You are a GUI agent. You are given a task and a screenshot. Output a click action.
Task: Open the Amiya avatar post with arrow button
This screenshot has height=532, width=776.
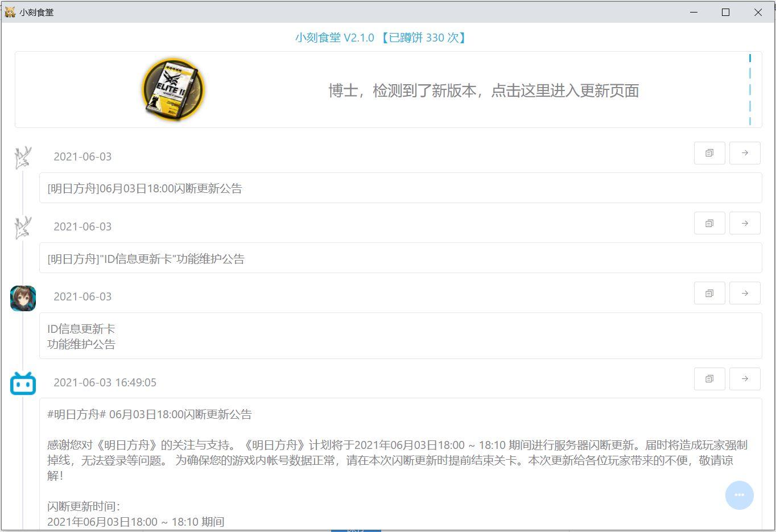pyautogui.click(x=745, y=293)
